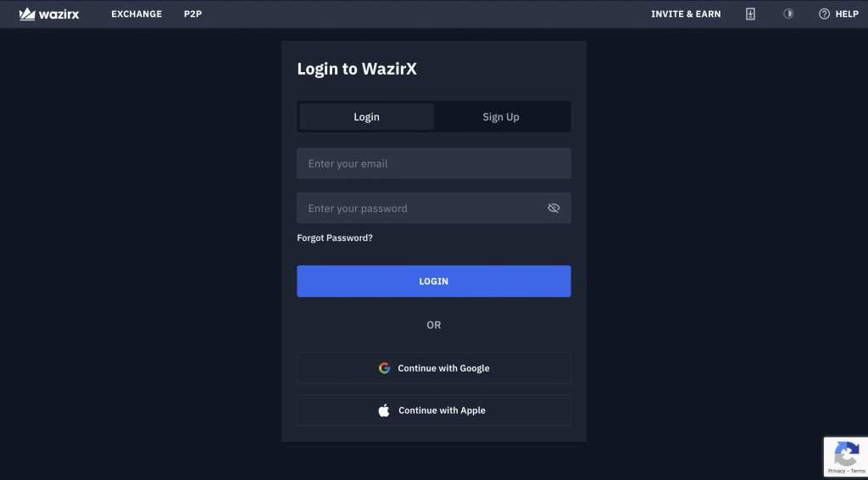Image resolution: width=868 pixels, height=480 pixels.
Task: Open the P2P menu item
Action: point(192,14)
